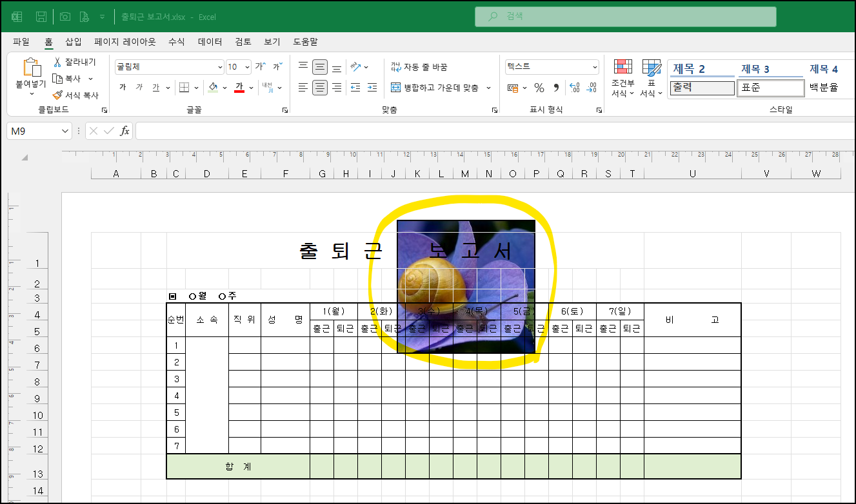Open the Merge and Center dropdown arrow
856x504 pixels.
(488, 88)
